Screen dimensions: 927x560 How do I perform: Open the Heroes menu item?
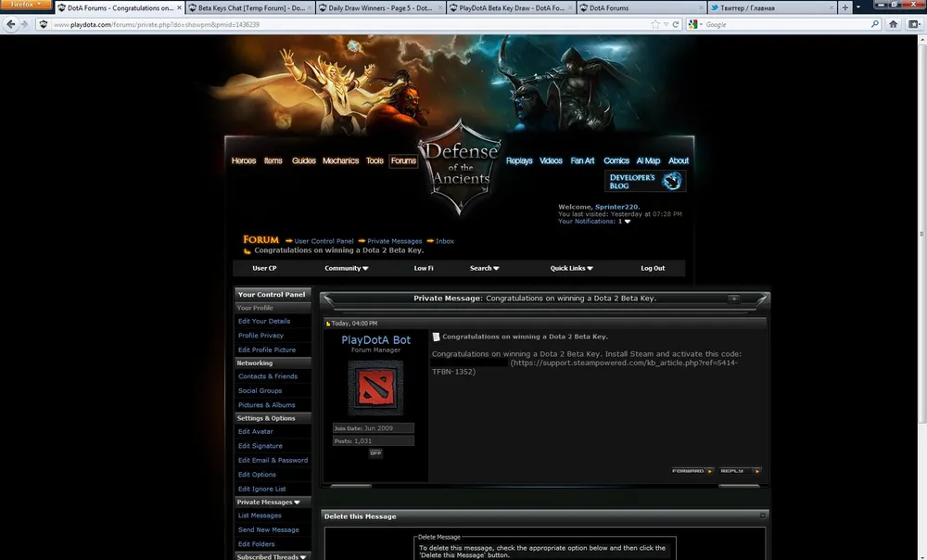[244, 160]
